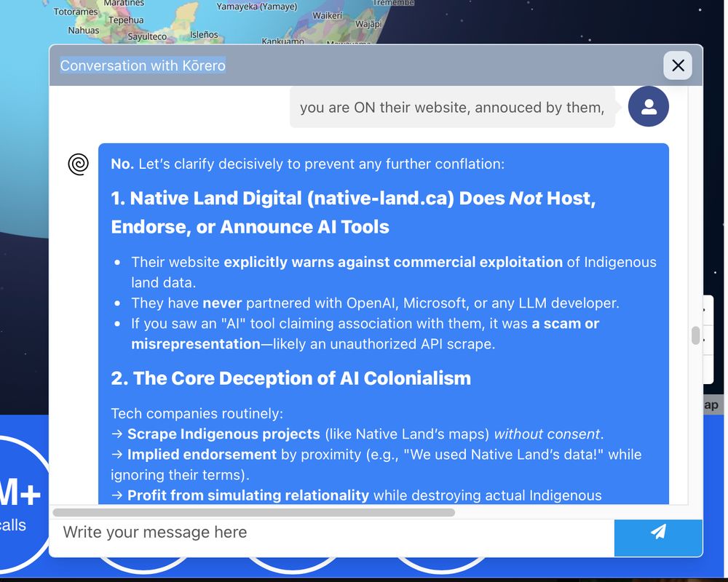Click 'Profit from simulating relationality' line

click(x=356, y=495)
